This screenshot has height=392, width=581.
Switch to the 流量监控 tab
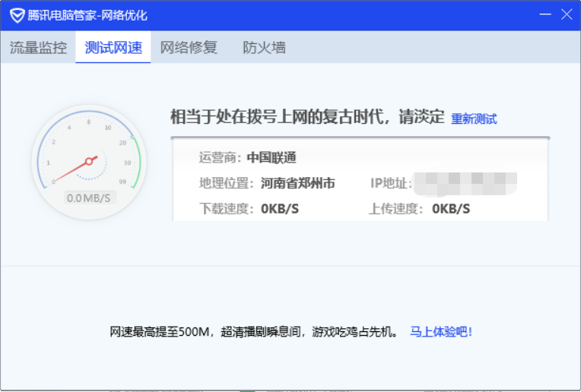38,47
